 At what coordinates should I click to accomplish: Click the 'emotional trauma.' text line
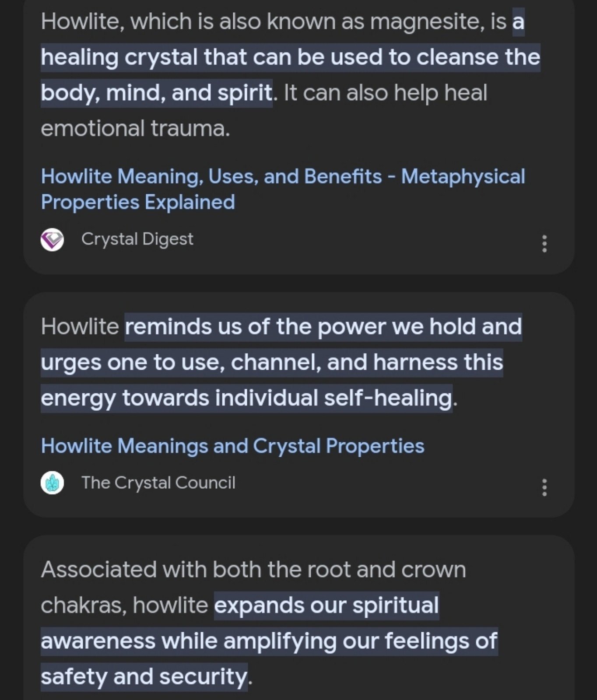click(x=135, y=129)
